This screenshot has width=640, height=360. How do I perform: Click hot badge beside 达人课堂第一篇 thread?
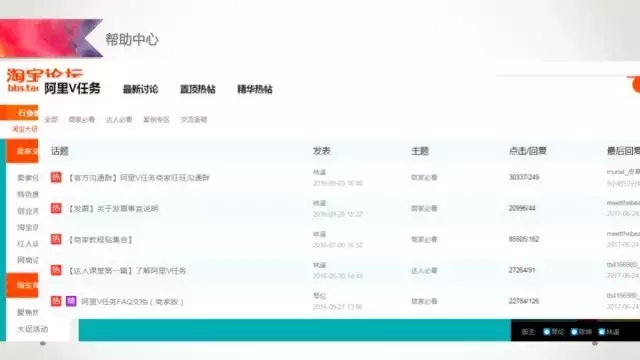click(x=56, y=270)
